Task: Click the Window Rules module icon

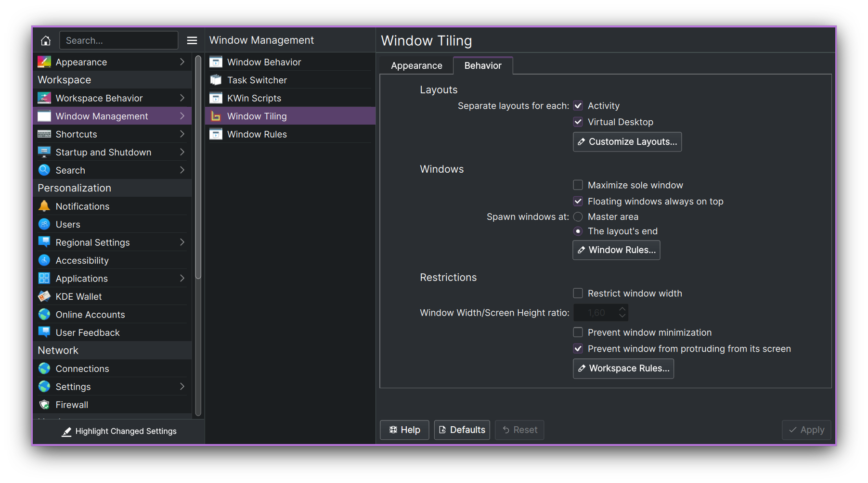Action: [x=216, y=134]
